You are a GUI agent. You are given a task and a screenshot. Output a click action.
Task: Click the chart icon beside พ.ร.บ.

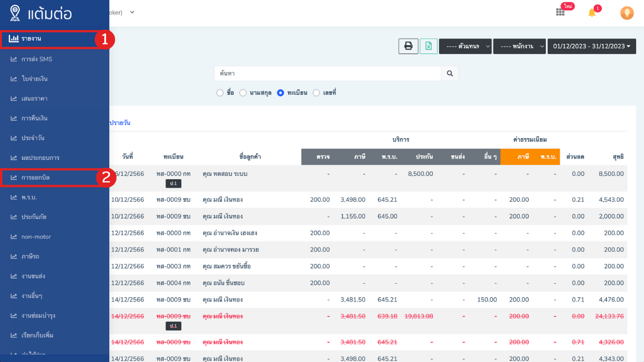click(14, 197)
